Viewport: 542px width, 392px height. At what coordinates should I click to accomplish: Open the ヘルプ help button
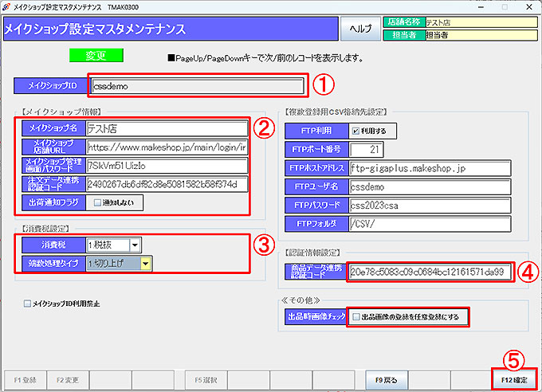360,29
